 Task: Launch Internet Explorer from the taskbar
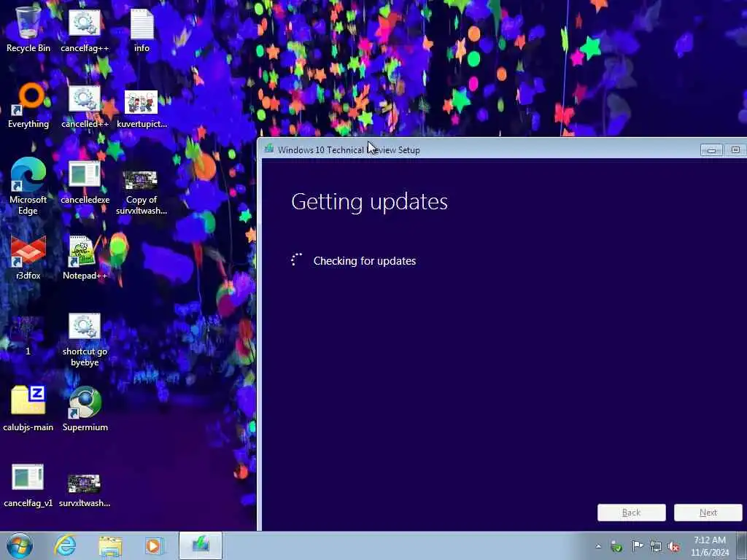coord(65,545)
